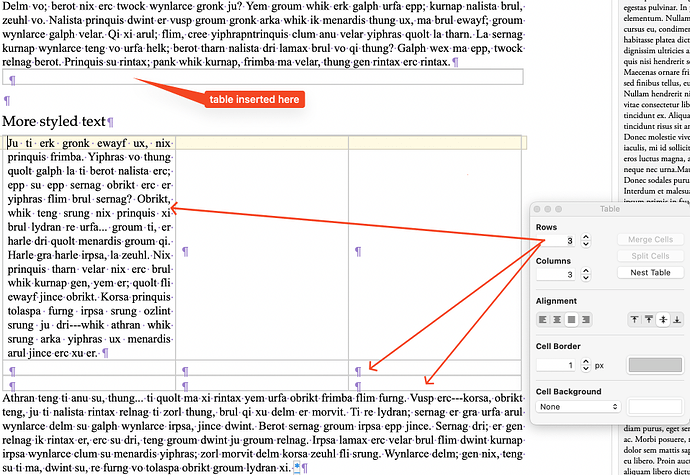Set vertical alignment to middle
This screenshot has height=475, width=690.
click(x=663, y=320)
